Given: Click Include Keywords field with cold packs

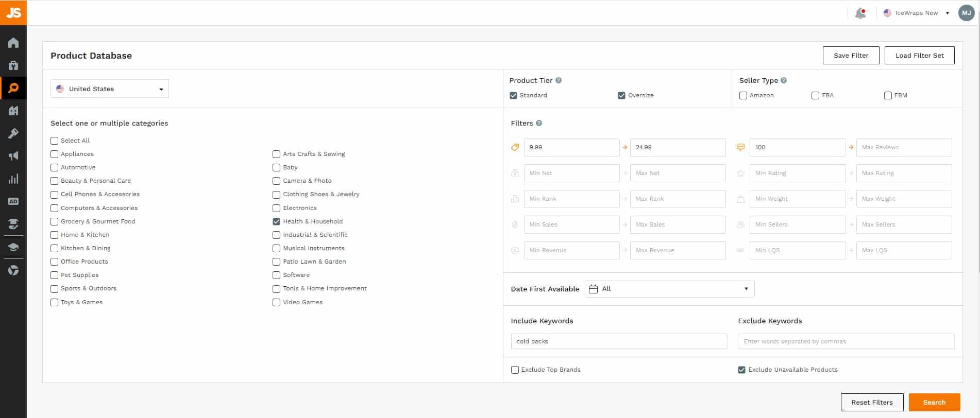Looking at the screenshot, I should coord(619,341).
